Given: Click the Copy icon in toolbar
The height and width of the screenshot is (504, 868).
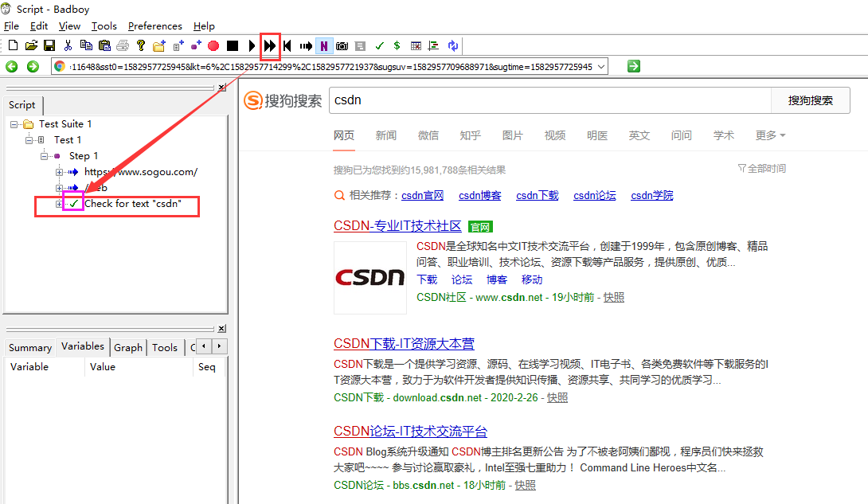Looking at the screenshot, I should (x=86, y=45).
